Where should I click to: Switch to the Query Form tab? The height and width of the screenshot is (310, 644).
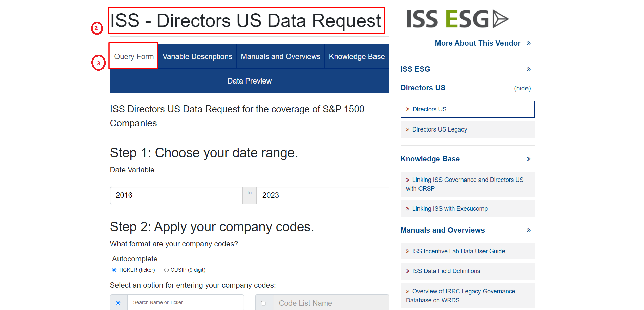[x=134, y=56]
